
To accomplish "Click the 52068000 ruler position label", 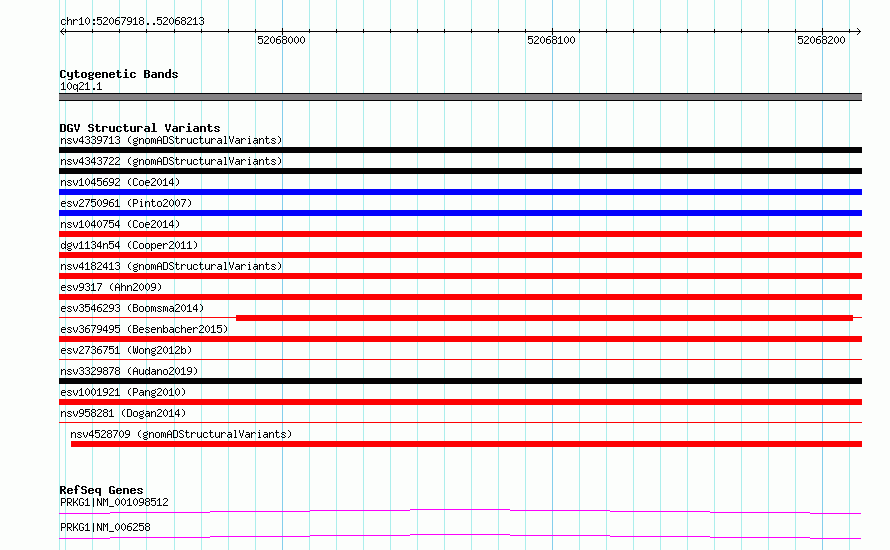I will tap(281, 40).
